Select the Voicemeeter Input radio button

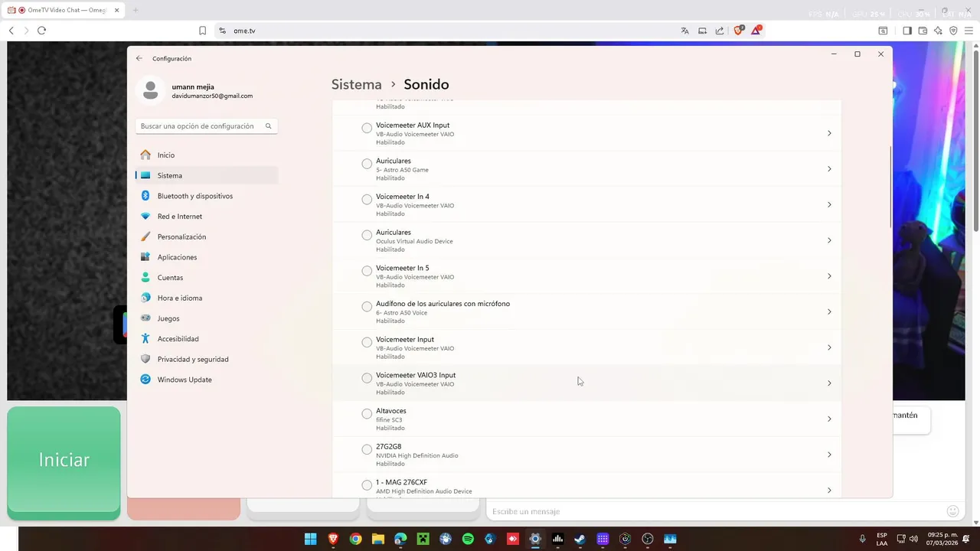click(x=367, y=342)
